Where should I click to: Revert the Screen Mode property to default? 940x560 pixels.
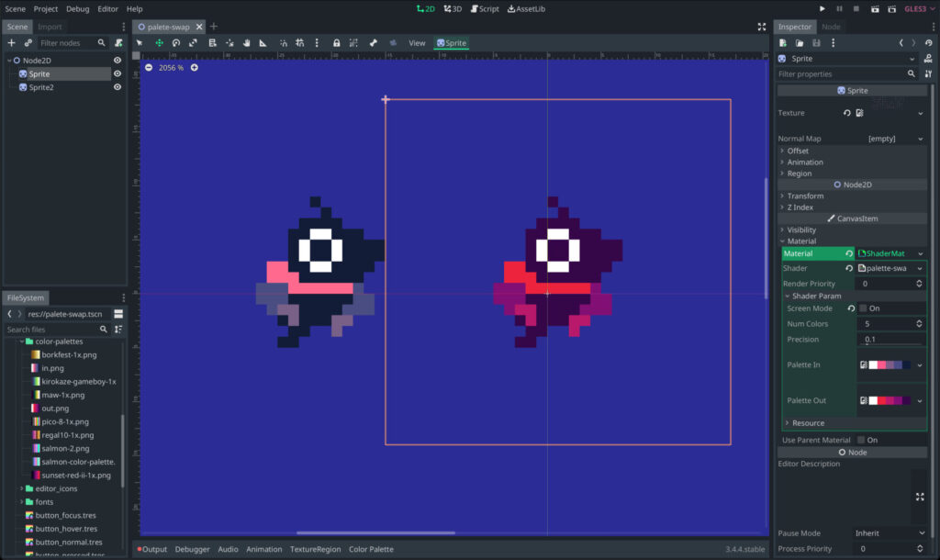pos(851,308)
